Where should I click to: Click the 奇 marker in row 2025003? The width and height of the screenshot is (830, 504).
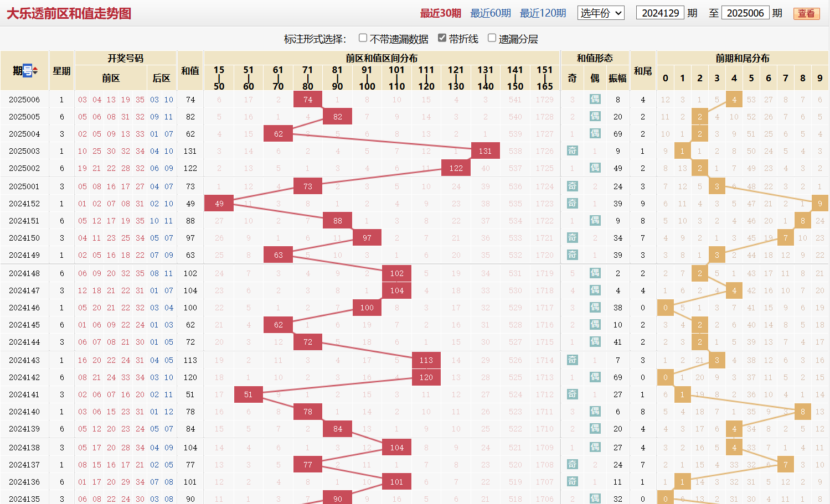click(573, 151)
